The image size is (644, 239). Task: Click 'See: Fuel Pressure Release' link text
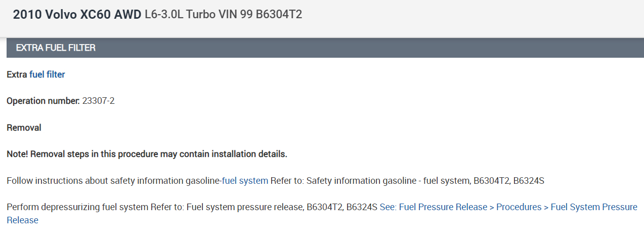coord(433,207)
